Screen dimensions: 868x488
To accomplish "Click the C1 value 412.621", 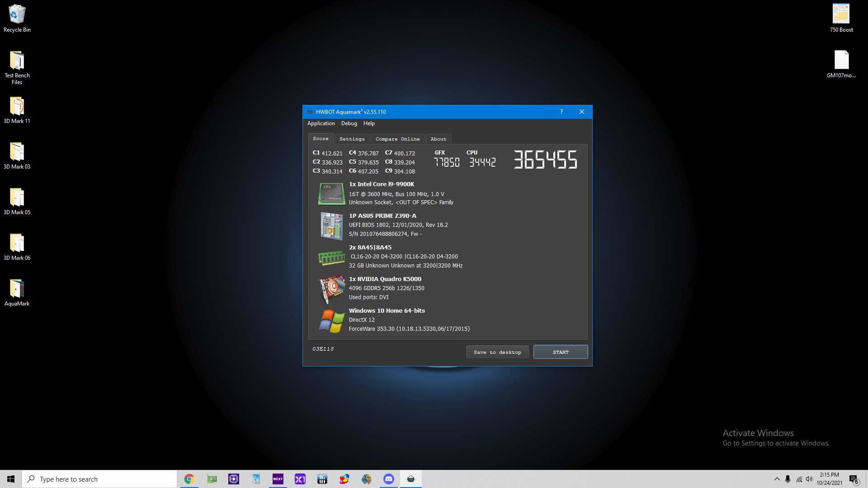I will (x=332, y=154).
